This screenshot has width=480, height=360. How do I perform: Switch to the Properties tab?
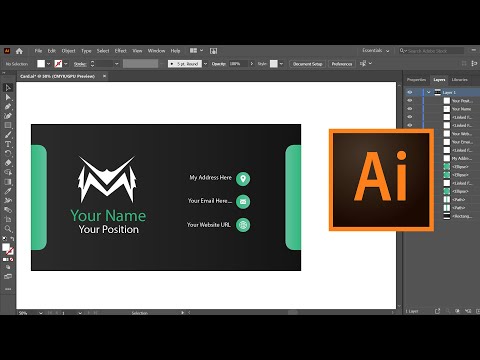(x=416, y=80)
